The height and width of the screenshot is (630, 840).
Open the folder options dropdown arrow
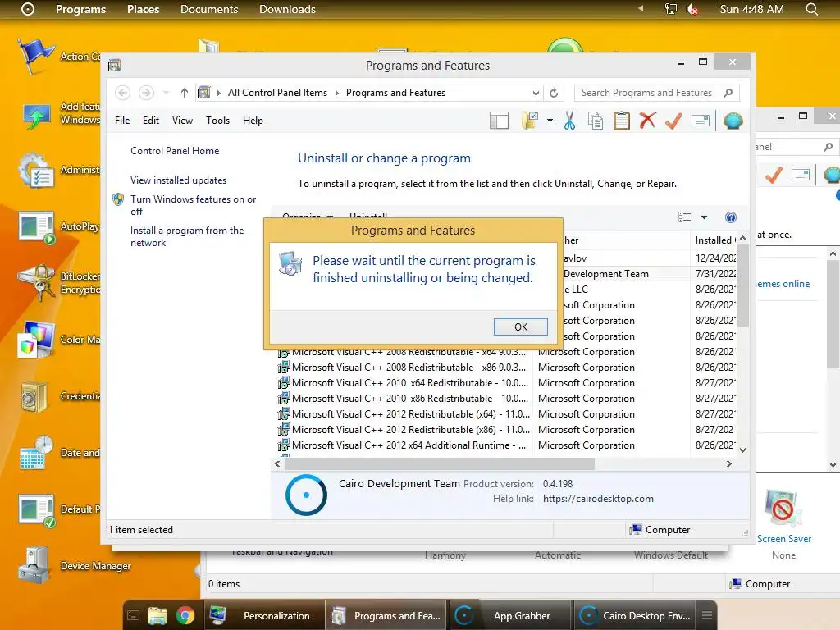tap(550, 121)
